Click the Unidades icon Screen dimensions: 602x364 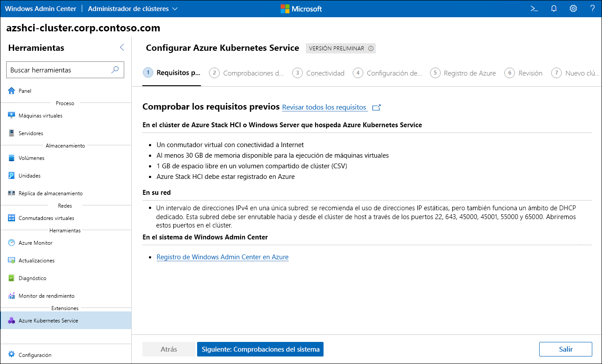(x=11, y=175)
